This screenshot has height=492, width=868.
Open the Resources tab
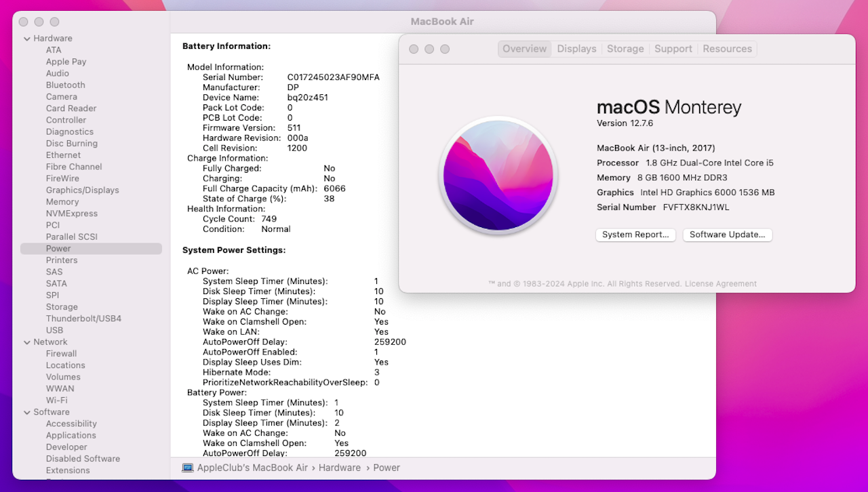click(727, 49)
